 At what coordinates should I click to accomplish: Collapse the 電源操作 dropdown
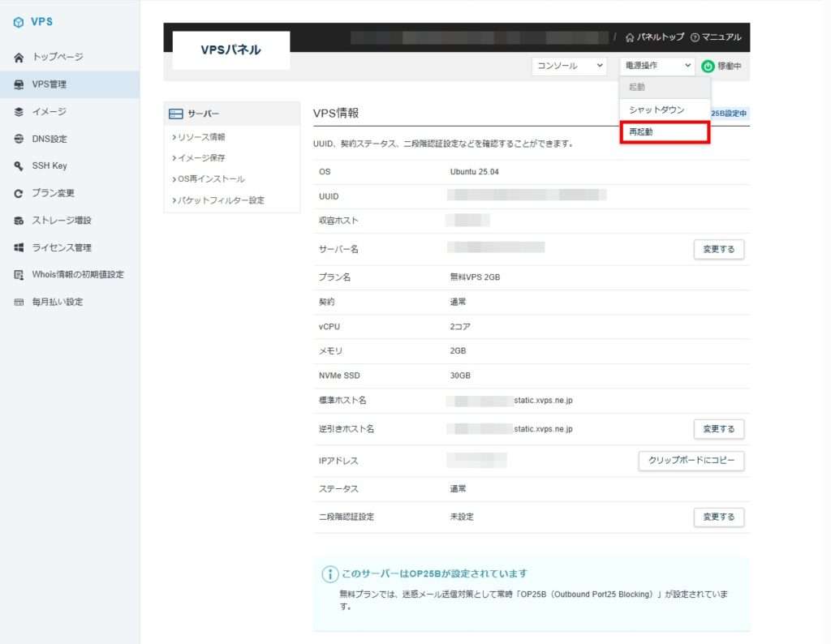(x=657, y=66)
